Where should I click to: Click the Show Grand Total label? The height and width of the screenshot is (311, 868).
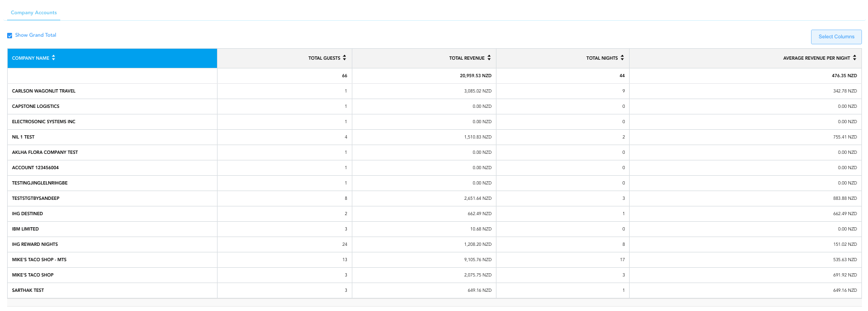(x=36, y=35)
